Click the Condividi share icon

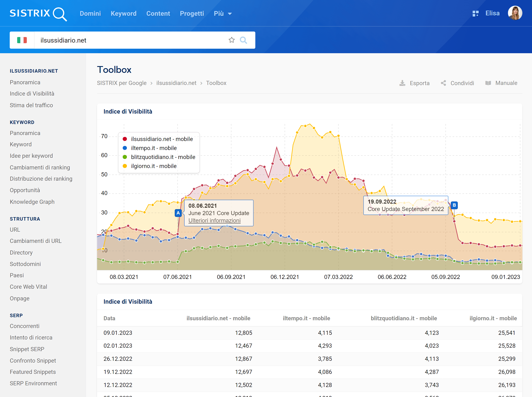[x=443, y=83]
